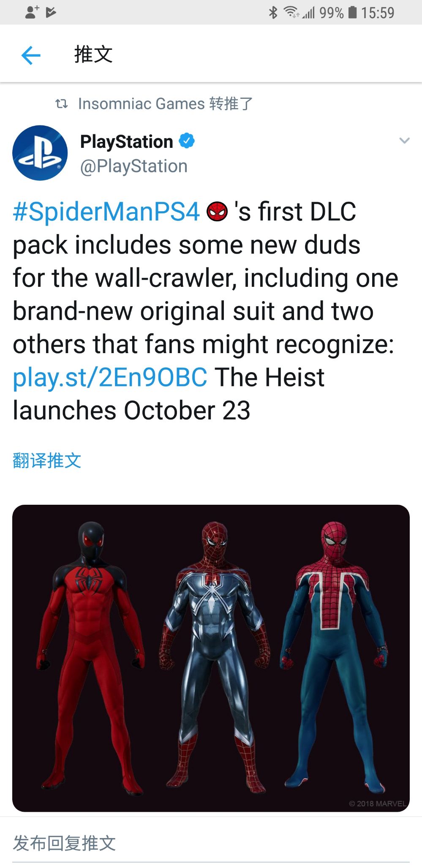The height and width of the screenshot is (868, 422).
Task: Open the Spider-Man suits image
Action: point(211,658)
